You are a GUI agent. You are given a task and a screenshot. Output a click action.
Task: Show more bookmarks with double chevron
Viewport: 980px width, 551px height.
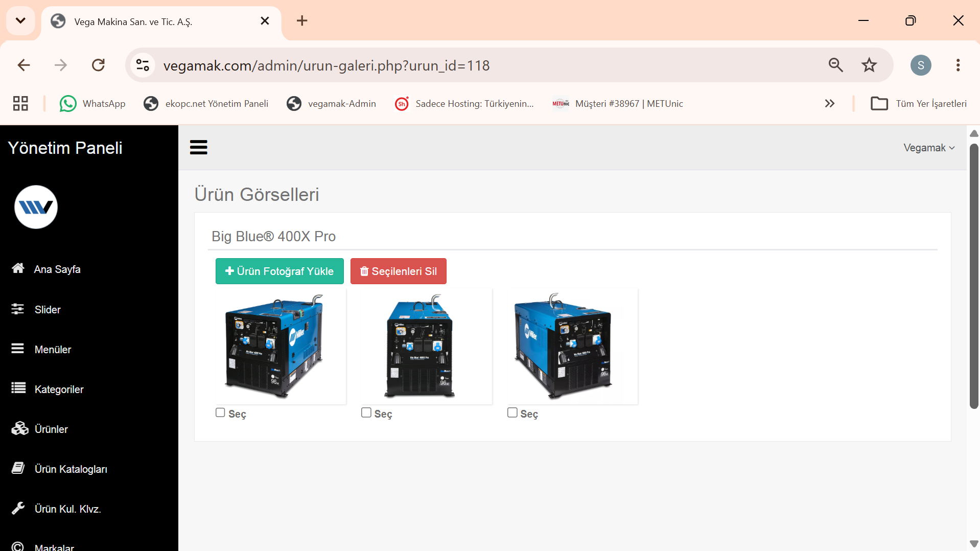[830, 103]
